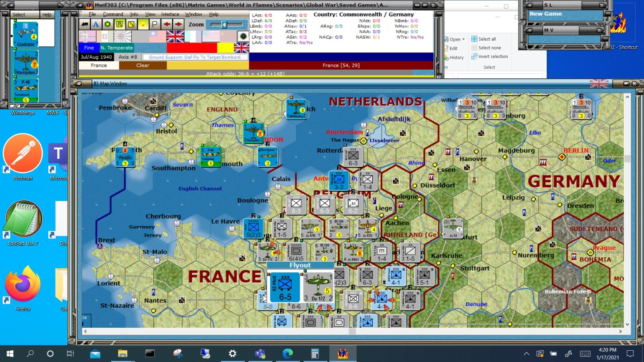Click the Berlin city marker on map
This screenshot has height=362, width=644.
562,157
